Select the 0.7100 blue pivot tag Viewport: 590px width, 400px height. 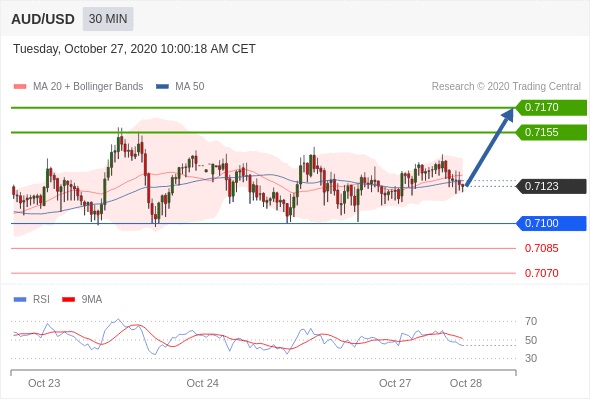pyautogui.click(x=551, y=223)
